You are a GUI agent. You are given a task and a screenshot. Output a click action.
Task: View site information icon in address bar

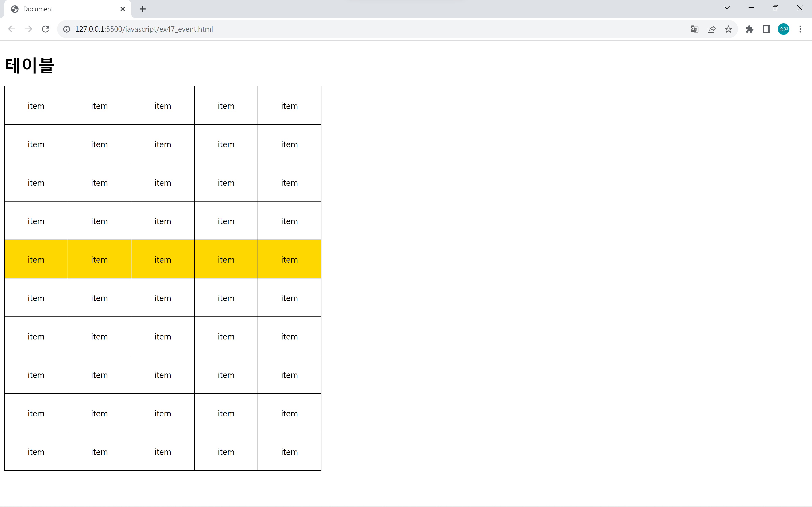point(67,29)
